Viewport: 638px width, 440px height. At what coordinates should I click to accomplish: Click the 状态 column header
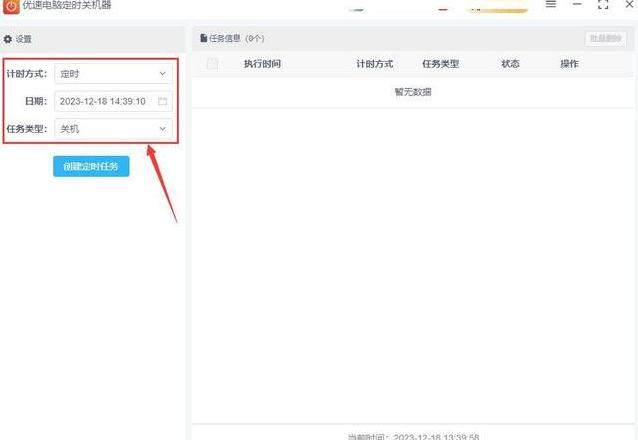(510, 64)
